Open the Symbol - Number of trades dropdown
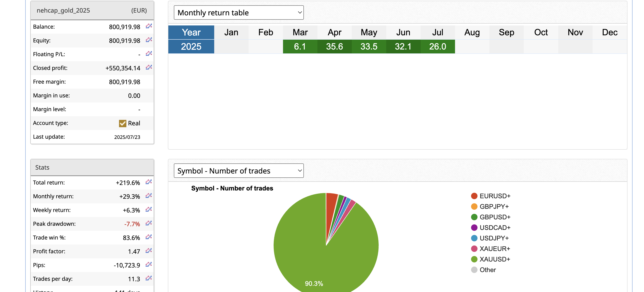The image size is (644, 292). point(239,171)
